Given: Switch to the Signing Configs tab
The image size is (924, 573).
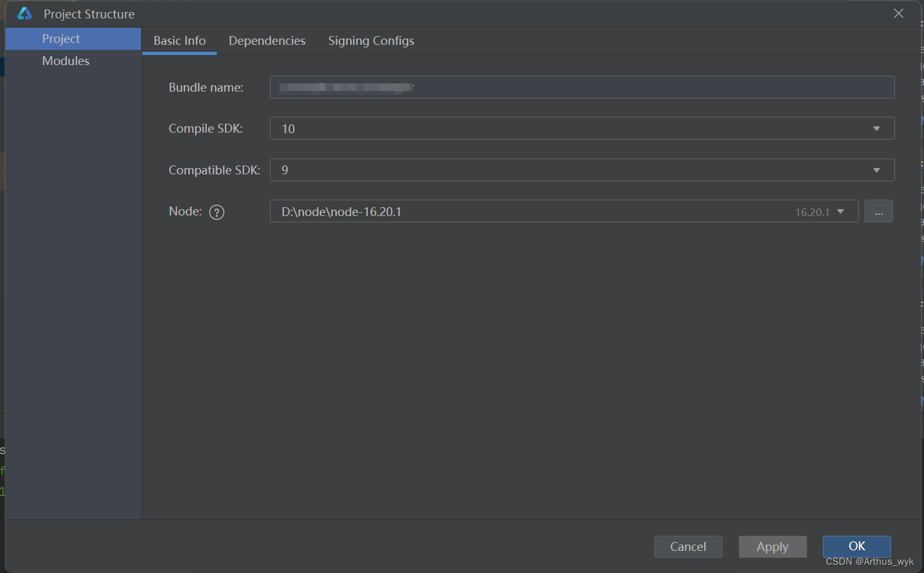Looking at the screenshot, I should point(371,40).
